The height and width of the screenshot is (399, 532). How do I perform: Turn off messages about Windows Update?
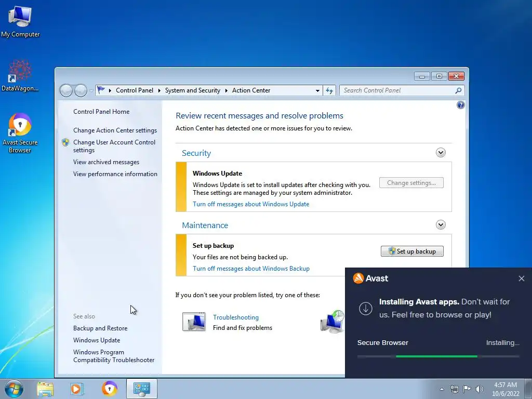pos(251,204)
